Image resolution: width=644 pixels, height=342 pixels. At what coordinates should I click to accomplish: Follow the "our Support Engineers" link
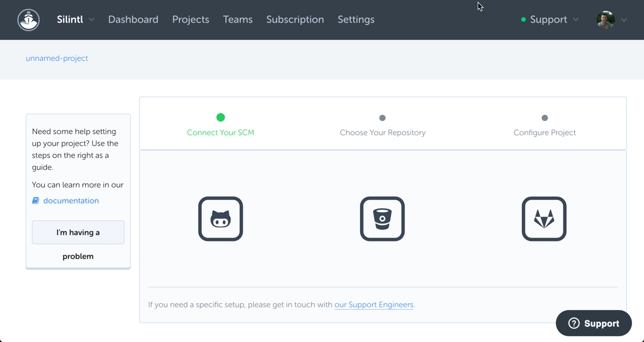tap(374, 305)
